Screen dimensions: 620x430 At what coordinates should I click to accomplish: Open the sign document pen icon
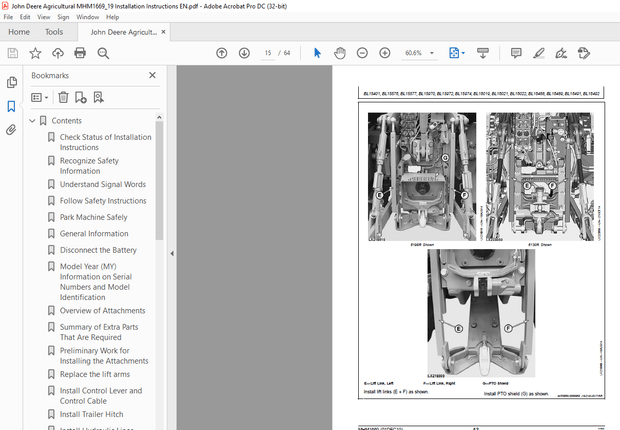[x=561, y=53]
